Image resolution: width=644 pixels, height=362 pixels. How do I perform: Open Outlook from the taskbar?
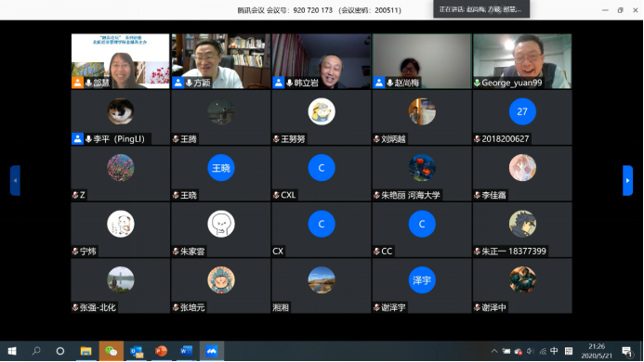click(x=136, y=352)
